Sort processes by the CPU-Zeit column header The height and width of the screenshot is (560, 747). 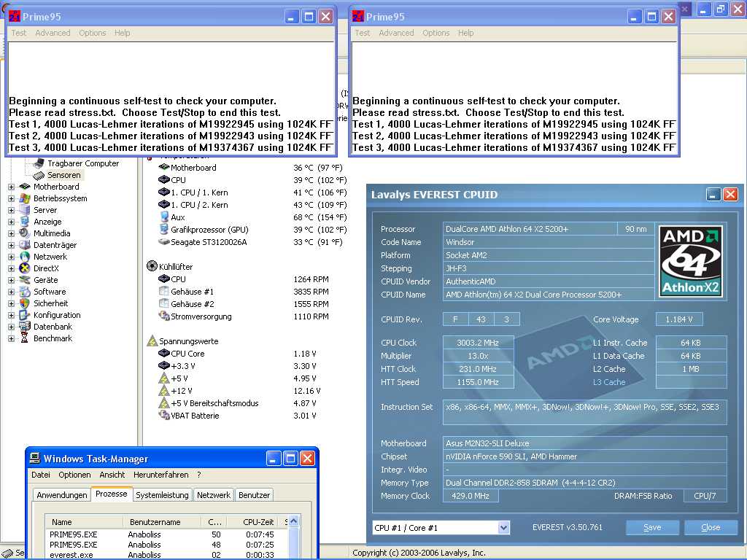254,522
